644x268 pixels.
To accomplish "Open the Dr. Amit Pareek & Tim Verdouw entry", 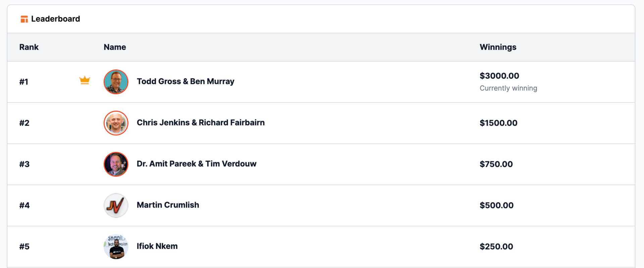I will coord(197,164).
